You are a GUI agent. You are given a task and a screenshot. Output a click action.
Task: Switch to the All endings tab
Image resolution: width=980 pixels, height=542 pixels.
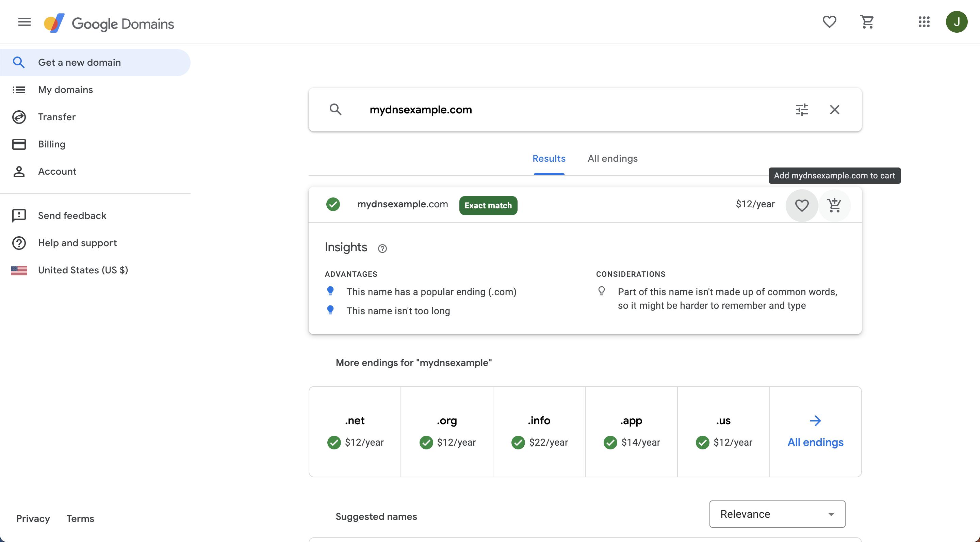click(x=612, y=158)
